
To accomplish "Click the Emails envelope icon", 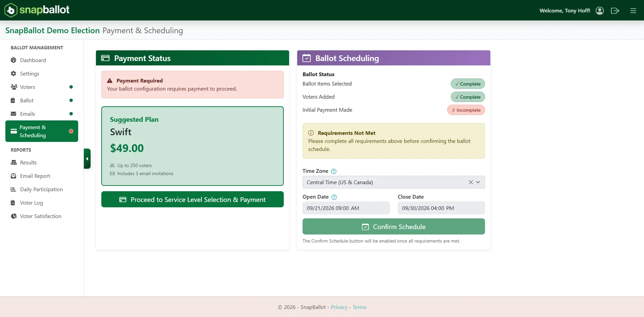I will tap(13, 114).
